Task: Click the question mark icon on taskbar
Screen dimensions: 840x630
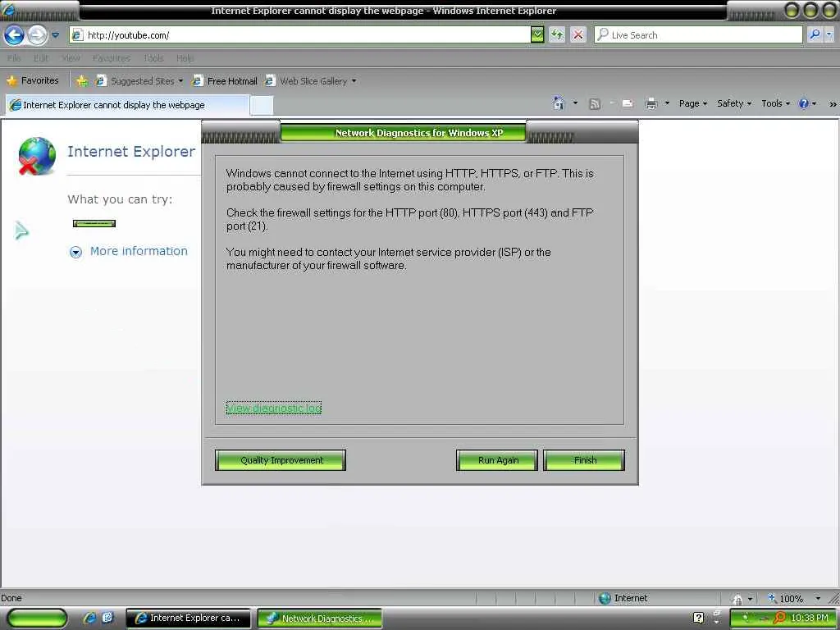Action: click(x=698, y=618)
